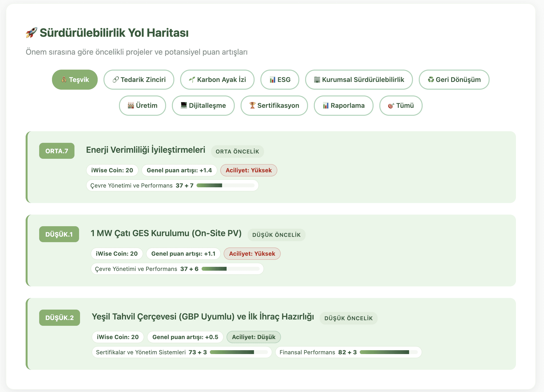Viewport: 544px width, 392px height.
Task: Click the factory icon on Üretim
Action: [131, 105]
